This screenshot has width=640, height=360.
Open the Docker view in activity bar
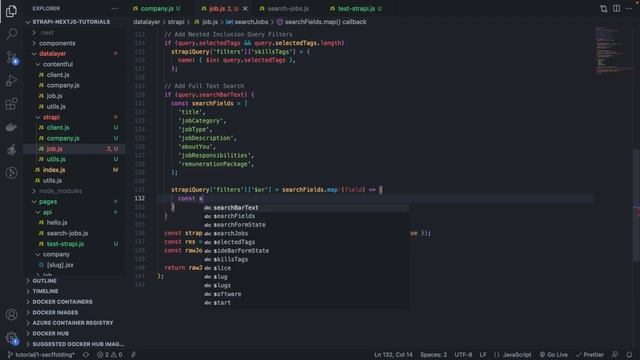point(11,127)
